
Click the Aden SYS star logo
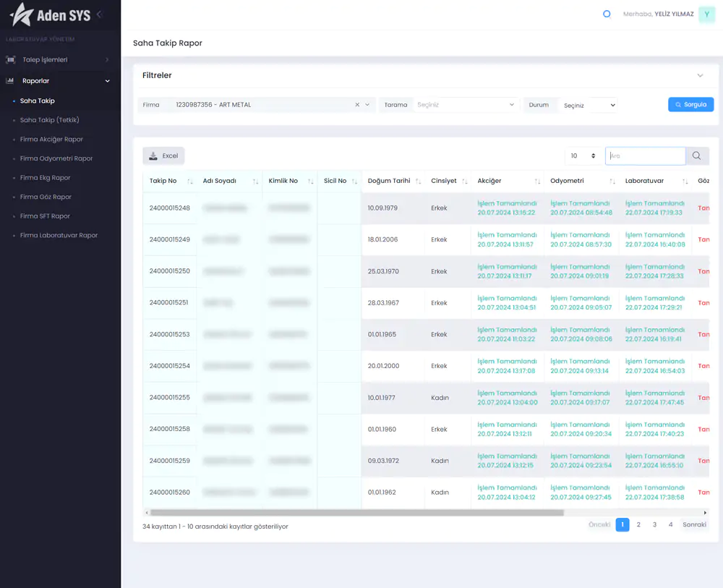coord(22,14)
